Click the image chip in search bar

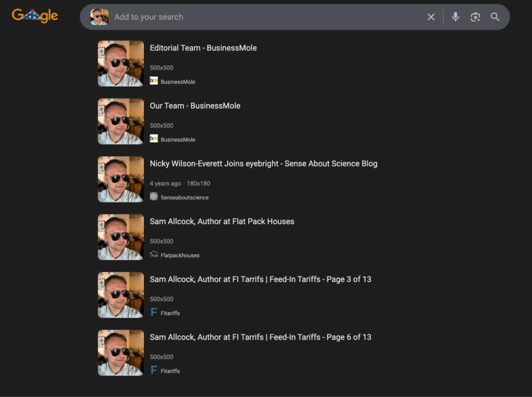[x=99, y=17]
